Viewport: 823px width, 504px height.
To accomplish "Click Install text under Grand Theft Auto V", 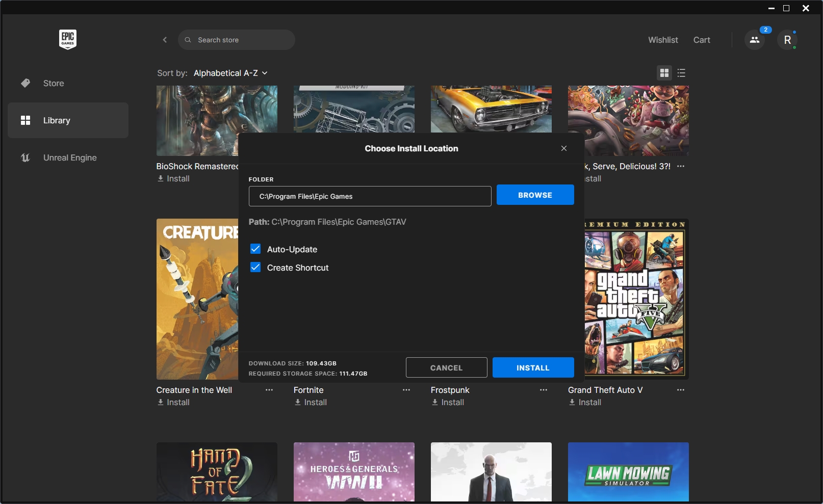I will (590, 402).
